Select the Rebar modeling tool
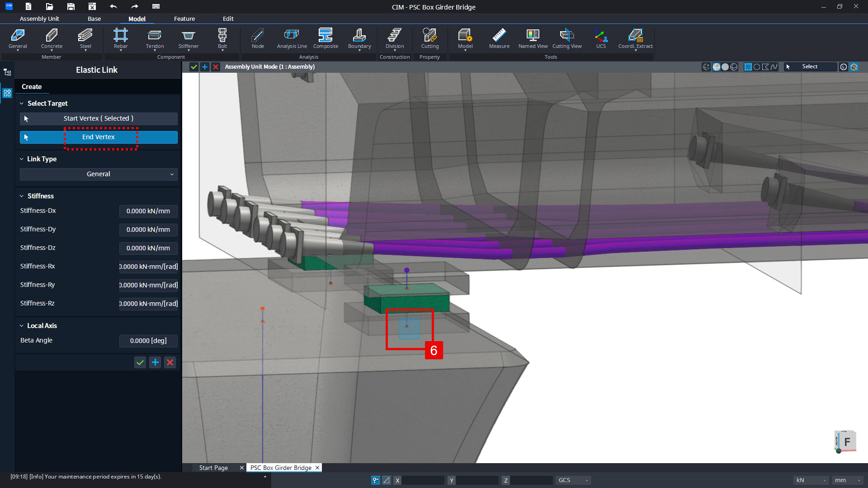Image resolution: width=868 pixels, height=488 pixels. coord(121,38)
